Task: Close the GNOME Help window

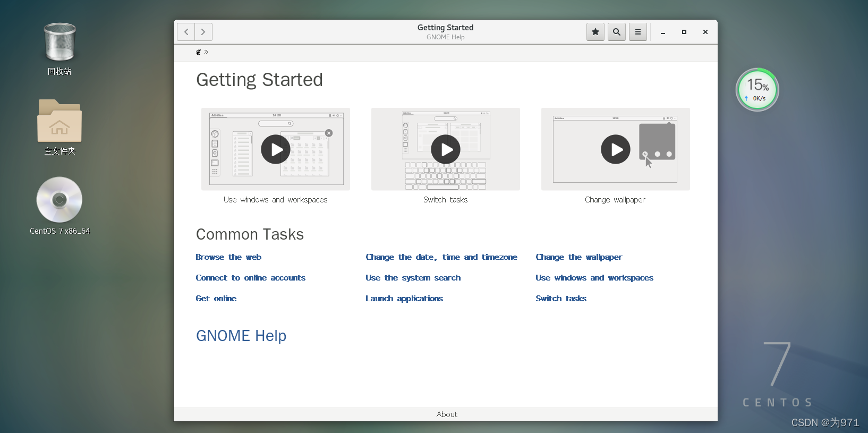Action: tap(705, 32)
